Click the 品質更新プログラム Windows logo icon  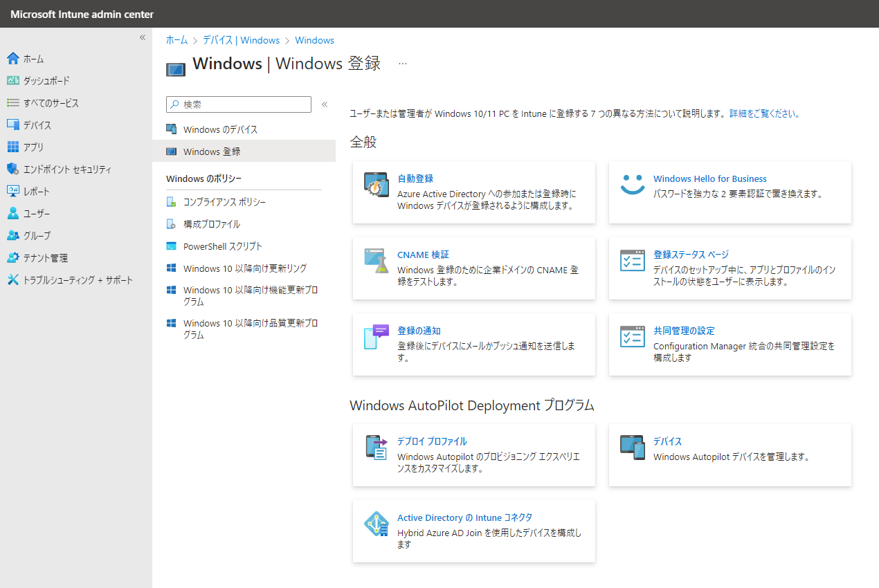tap(172, 323)
